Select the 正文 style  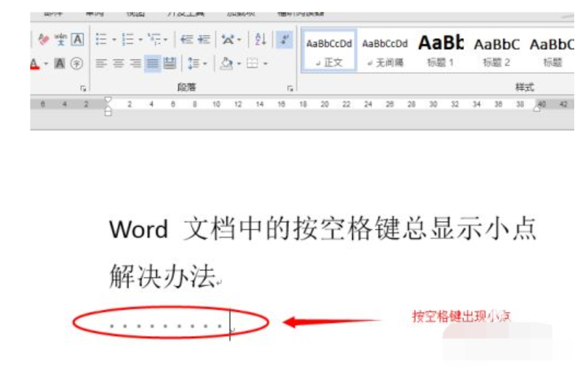329,51
